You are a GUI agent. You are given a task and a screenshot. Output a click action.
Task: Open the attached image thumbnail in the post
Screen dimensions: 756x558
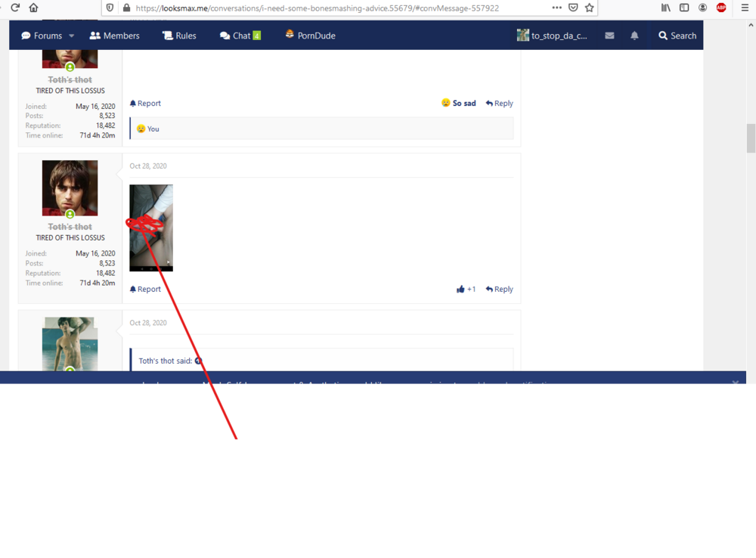pos(151,228)
